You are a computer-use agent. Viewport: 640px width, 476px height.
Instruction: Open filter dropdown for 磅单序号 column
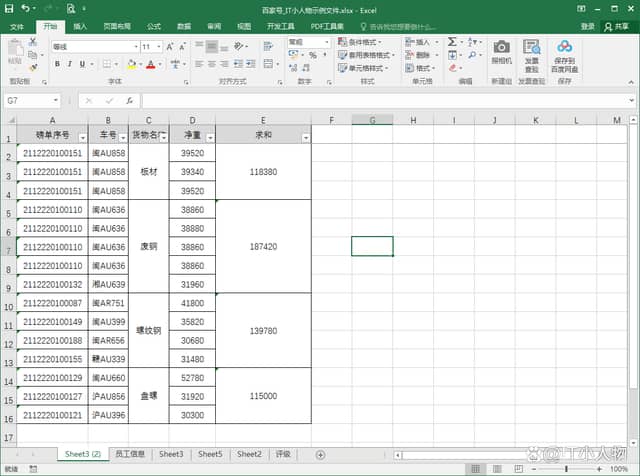tap(82, 137)
